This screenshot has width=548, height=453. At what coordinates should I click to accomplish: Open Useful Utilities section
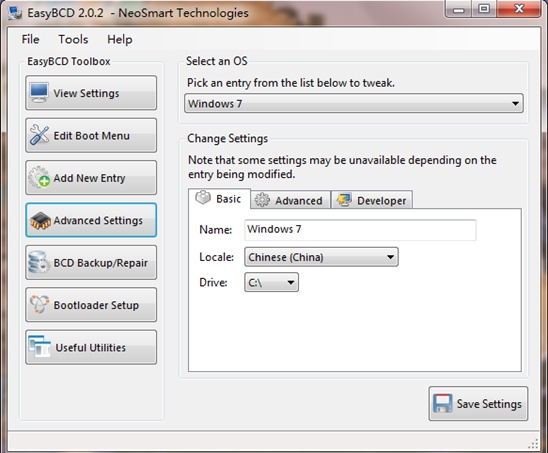point(91,347)
